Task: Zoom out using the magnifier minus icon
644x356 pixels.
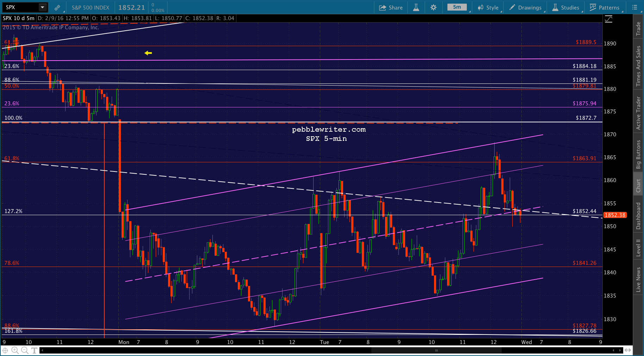Action: point(24,350)
